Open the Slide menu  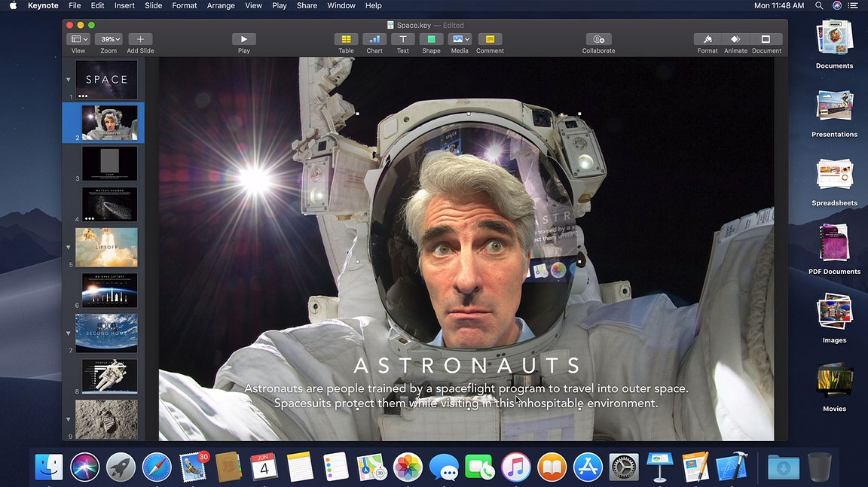[x=153, y=5]
